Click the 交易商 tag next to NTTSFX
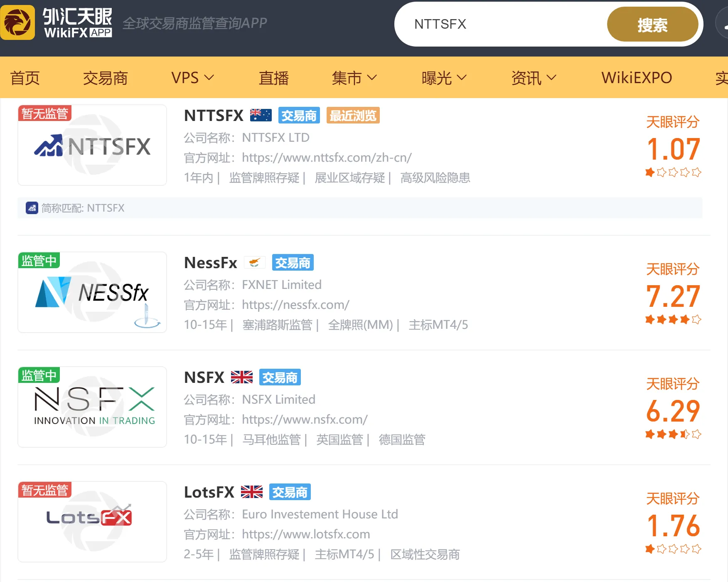The height and width of the screenshot is (582, 728). (299, 115)
